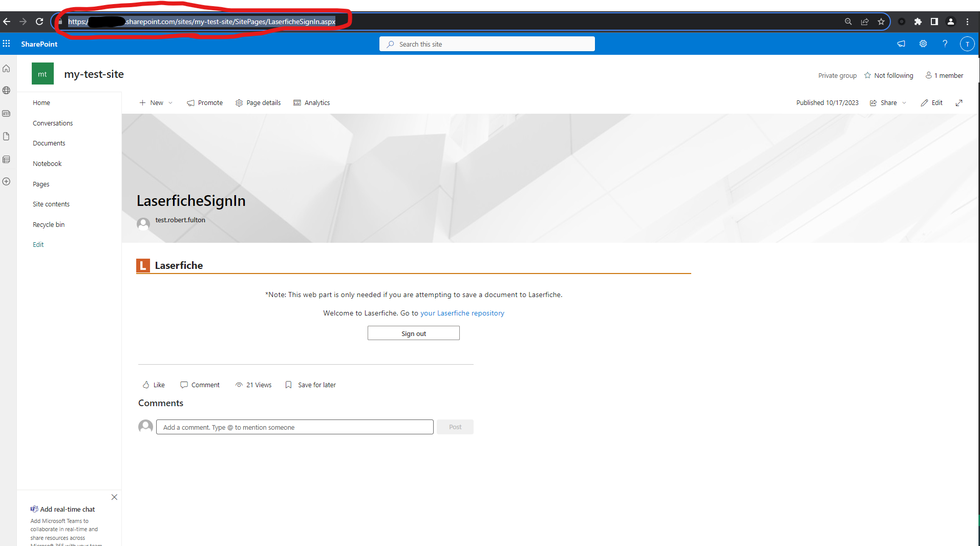Go to Site contents in navigation

tap(51, 204)
